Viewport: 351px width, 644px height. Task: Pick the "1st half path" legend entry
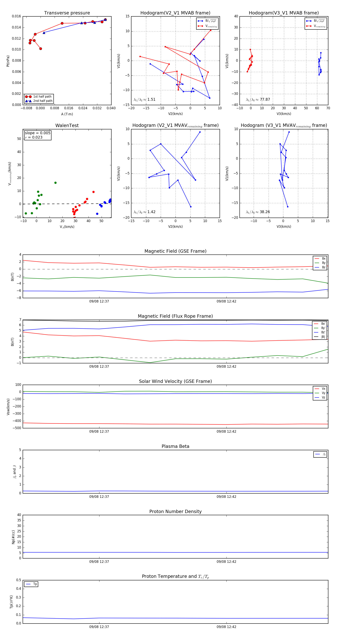[39, 96]
